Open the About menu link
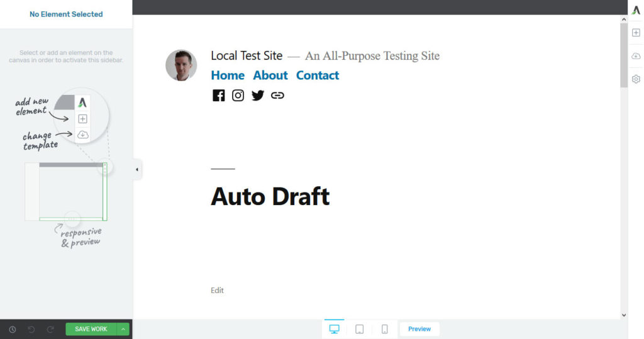This screenshot has height=339, width=644. pos(270,75)
